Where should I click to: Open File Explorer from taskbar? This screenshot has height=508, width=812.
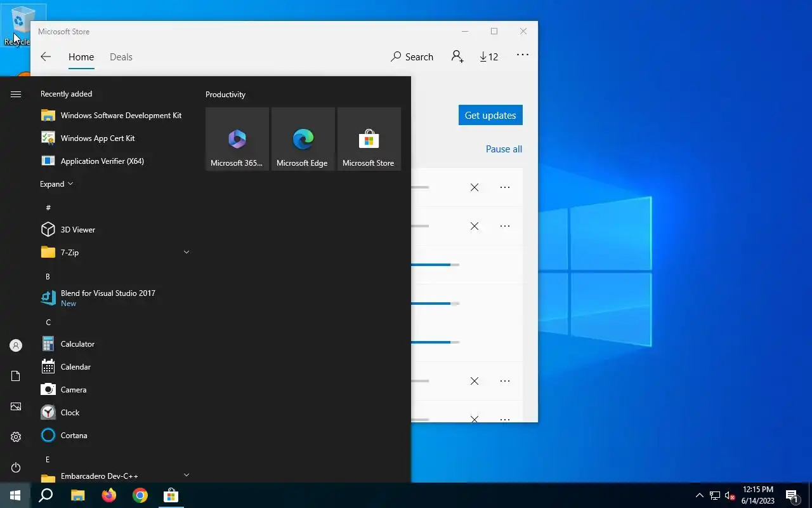[77, 495]
